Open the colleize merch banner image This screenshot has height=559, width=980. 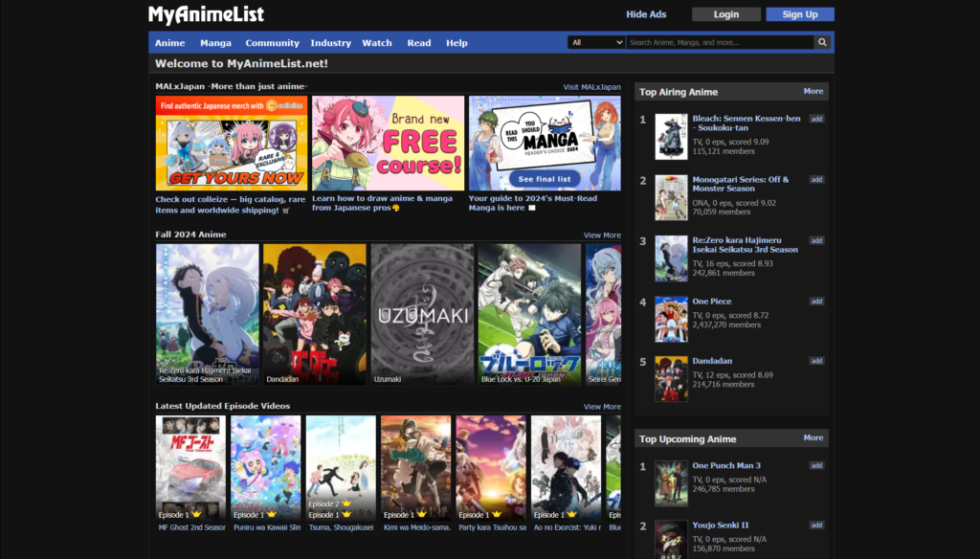tap(232, 144)
